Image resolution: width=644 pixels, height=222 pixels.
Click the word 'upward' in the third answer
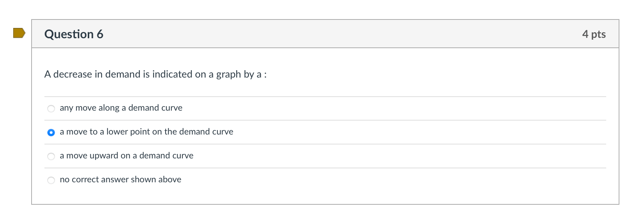tap(104, 155)
